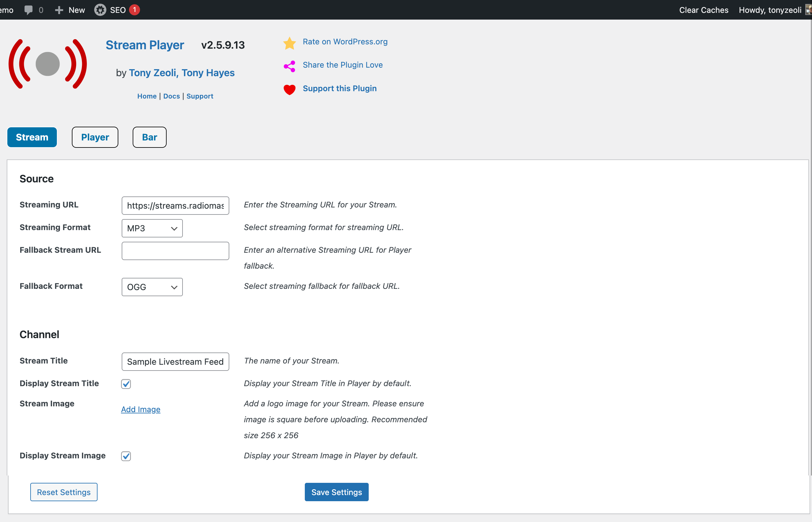Toggle the Display Stream Image checkbox
This screenshot has height=522, width=812.
[x=126, y=456]
